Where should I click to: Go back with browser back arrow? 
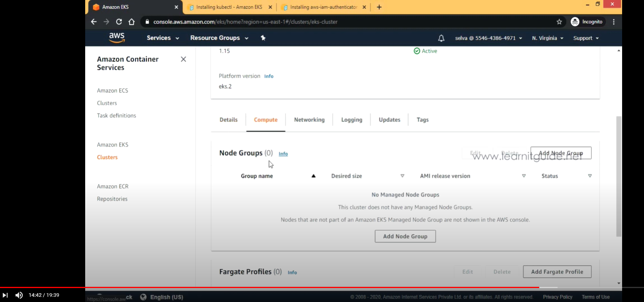pos(94,22)
